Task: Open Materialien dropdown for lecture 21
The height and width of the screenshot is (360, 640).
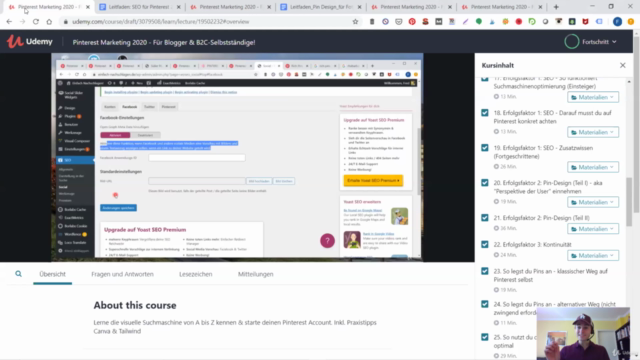Action: [593, 229]
